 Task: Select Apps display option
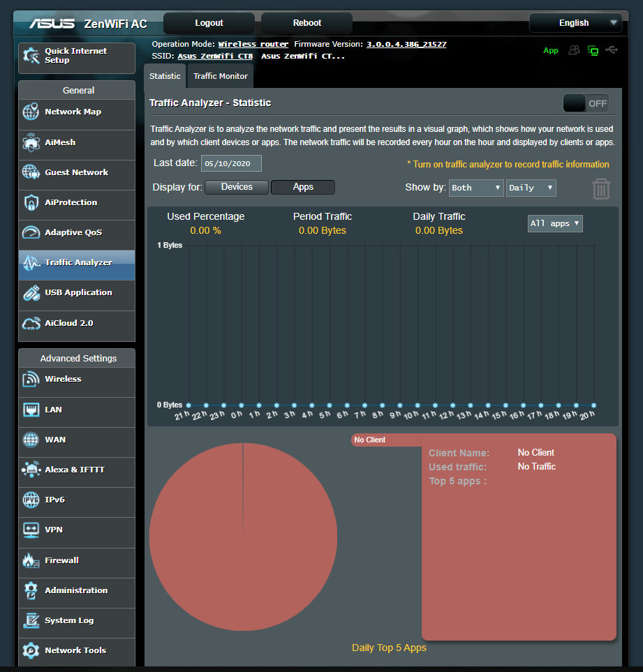point(302,187)
